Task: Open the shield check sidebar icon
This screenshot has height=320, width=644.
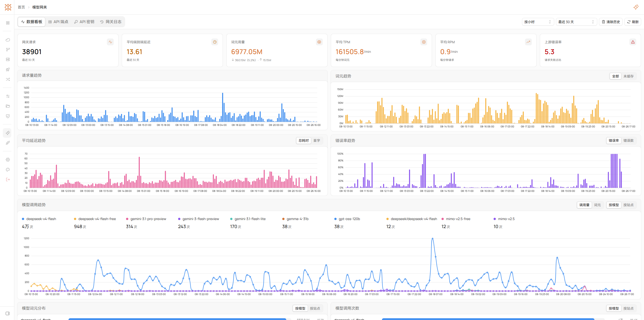Action: point(8,116)
